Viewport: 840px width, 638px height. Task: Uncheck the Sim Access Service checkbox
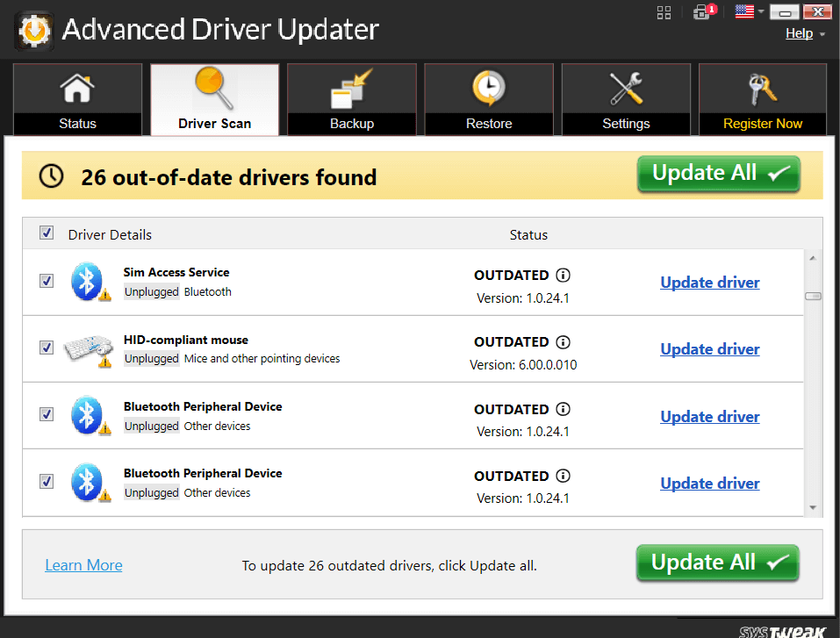[47, 281]
